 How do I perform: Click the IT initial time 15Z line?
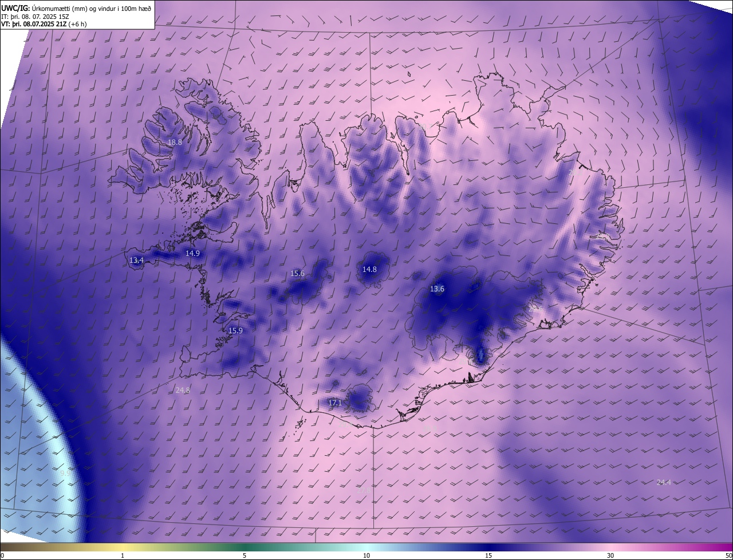[x=36, y=17]
